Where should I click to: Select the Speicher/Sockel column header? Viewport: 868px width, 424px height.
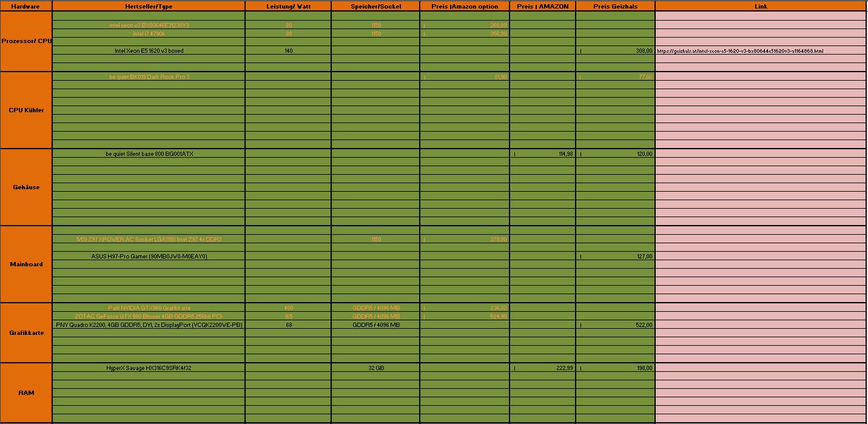(375, 6)
